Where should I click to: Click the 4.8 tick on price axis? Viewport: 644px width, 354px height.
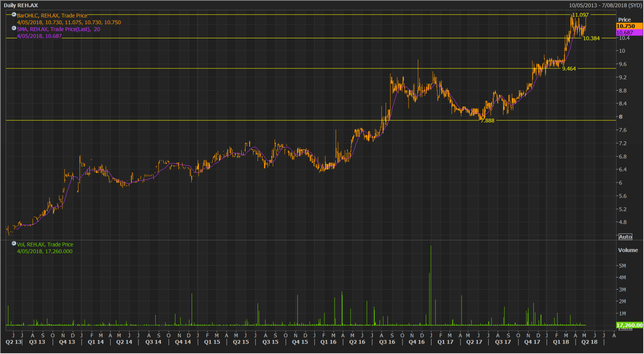pyautogui.click(x=623, y=222)
